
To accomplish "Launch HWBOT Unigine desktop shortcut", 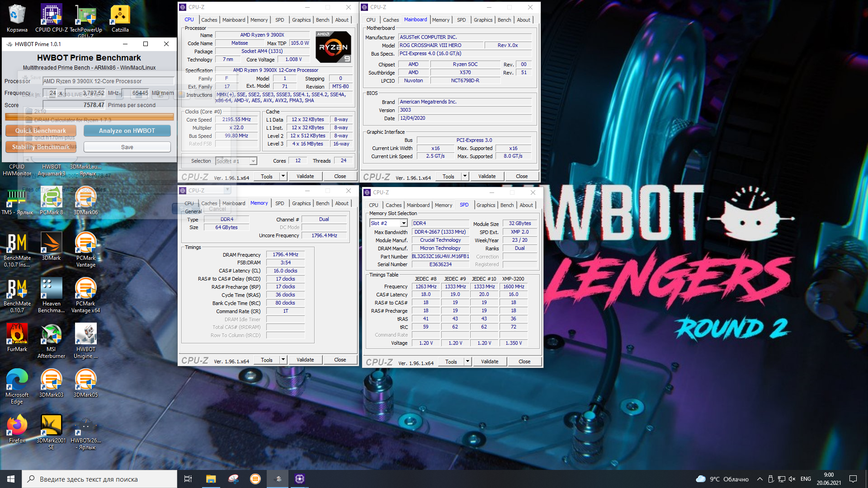I will click(x=85, y=341).
